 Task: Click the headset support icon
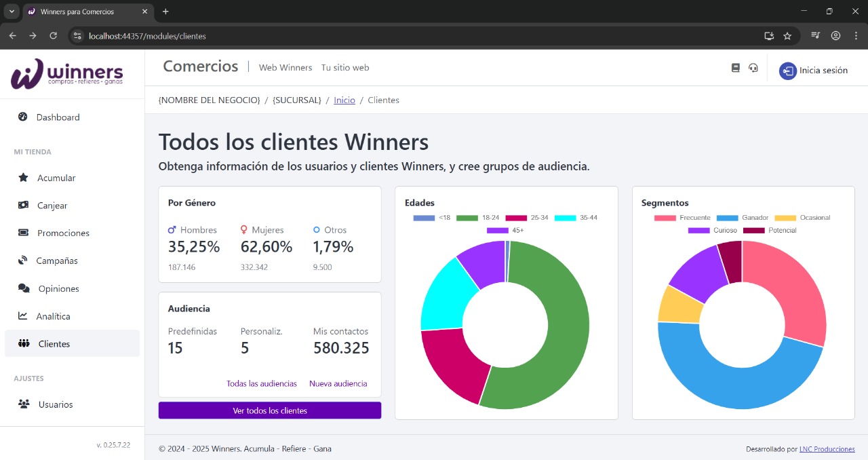(x=753, y=68)
